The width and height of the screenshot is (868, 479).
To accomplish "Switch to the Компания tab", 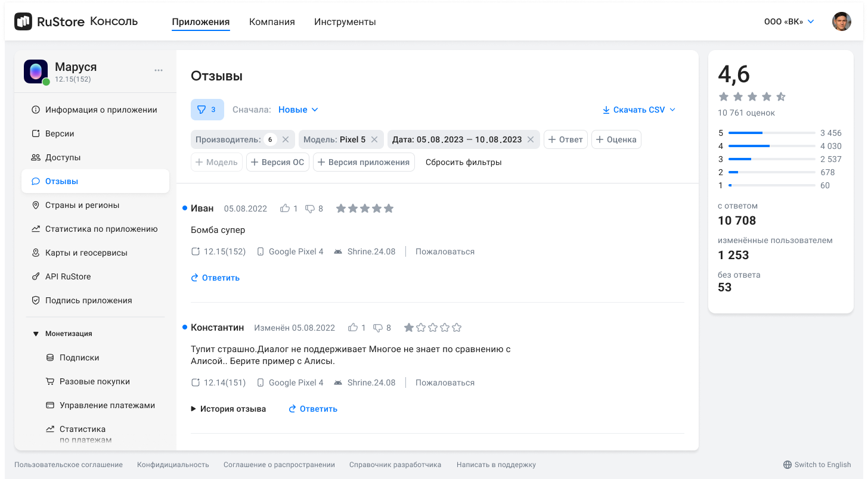I will tap(272, 22).
